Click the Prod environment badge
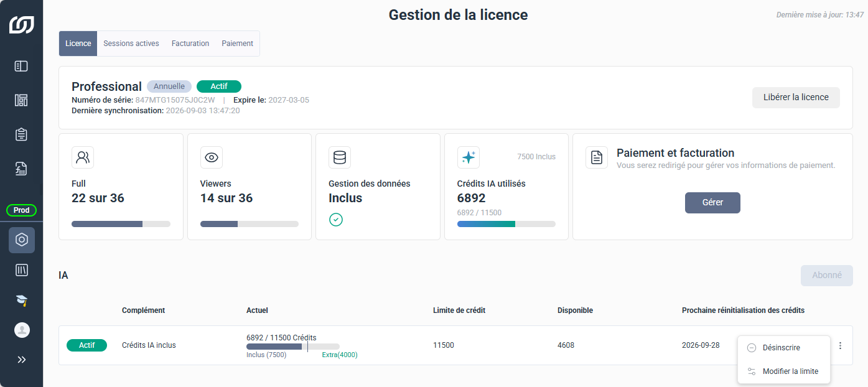This screenshot has width=868, height=387. click(22, 210)
